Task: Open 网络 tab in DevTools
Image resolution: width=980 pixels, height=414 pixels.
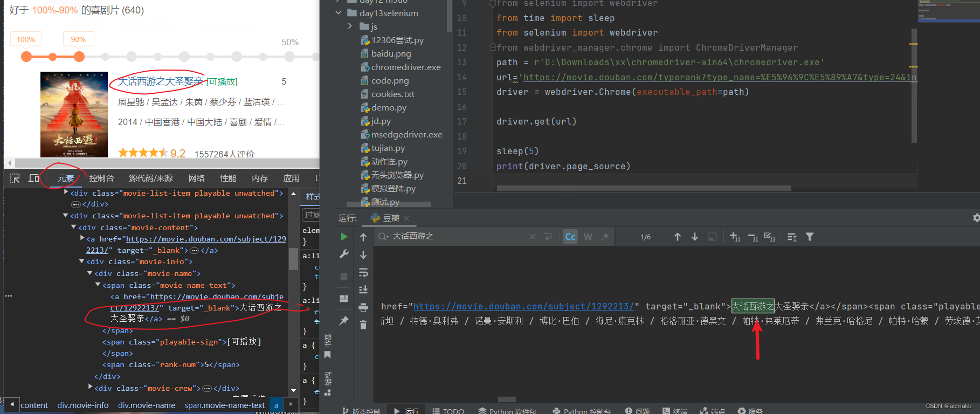Action: [x=197, y=178]
